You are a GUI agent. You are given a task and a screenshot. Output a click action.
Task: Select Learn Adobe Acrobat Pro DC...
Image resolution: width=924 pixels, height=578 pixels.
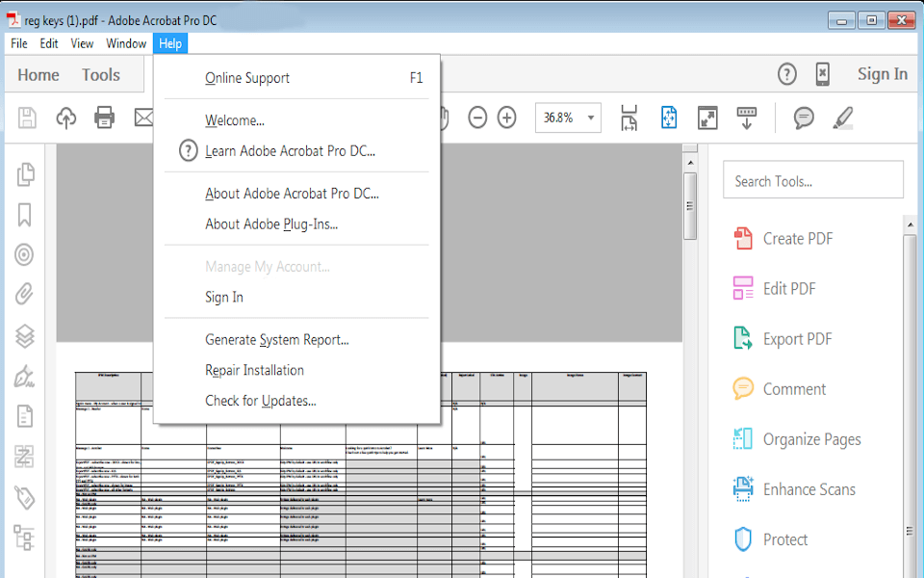296,151
